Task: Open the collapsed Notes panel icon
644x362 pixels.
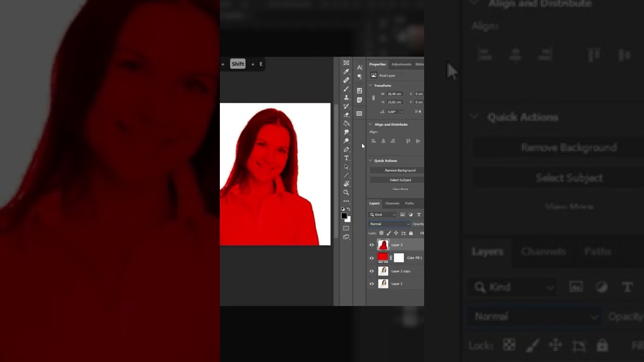Action: tap(359, 100)
